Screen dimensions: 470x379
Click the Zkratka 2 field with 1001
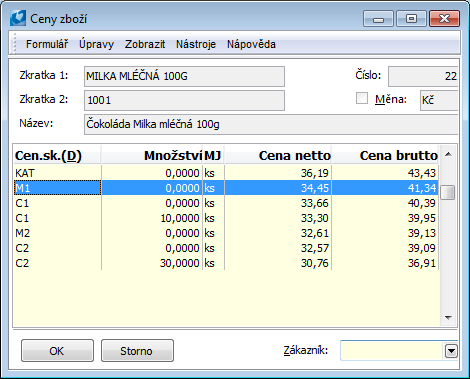coord(184,100)
